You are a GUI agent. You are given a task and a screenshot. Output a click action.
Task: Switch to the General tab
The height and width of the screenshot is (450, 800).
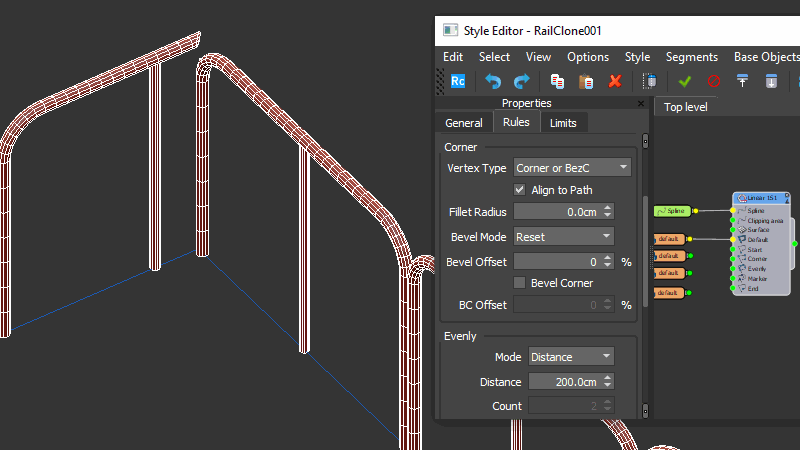464,122
